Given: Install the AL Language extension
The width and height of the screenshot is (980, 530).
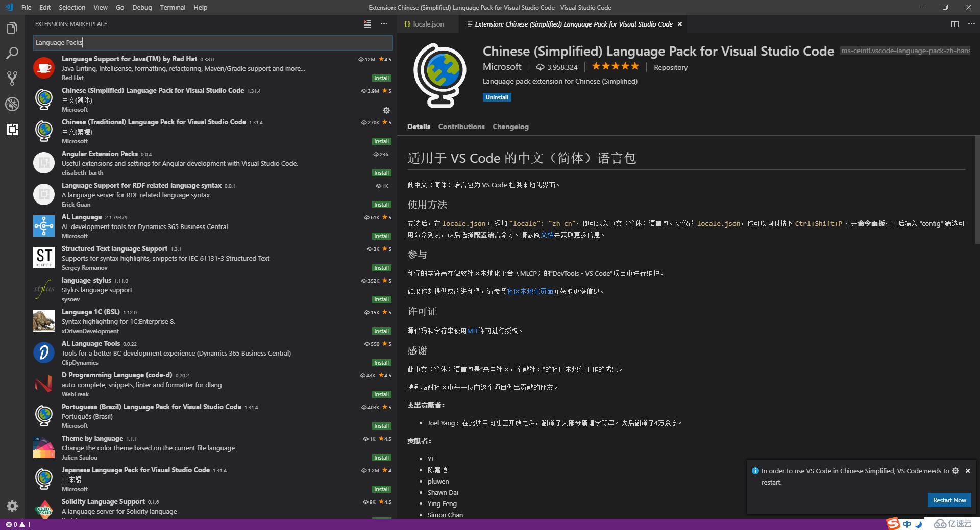Looking at the screenshot, I should coord(381,236).
